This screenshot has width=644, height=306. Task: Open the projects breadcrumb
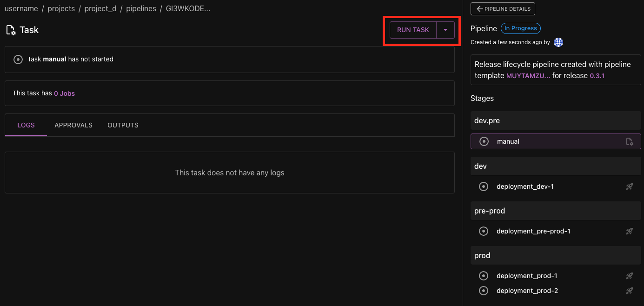click(x=61, y=9)
